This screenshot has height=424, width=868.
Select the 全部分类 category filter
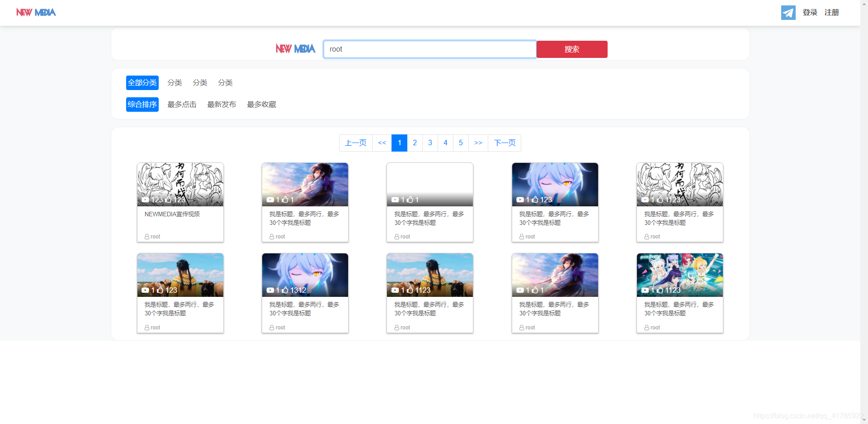click(142, 83)
